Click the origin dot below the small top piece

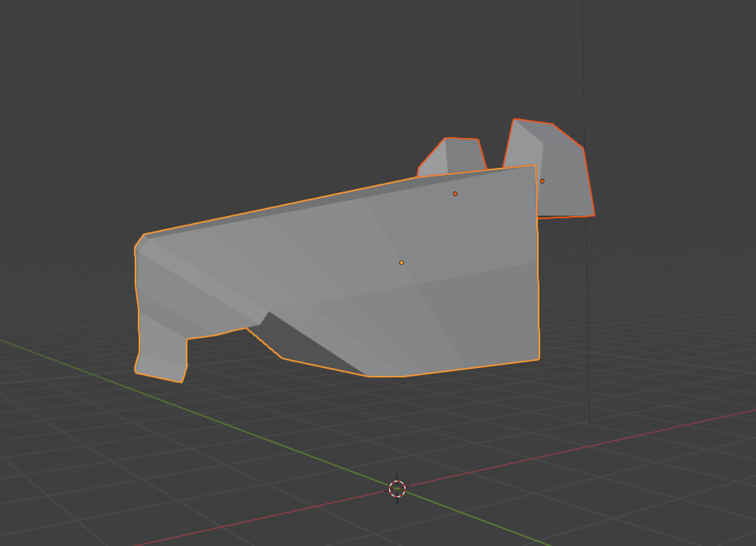tap(455, 194)
